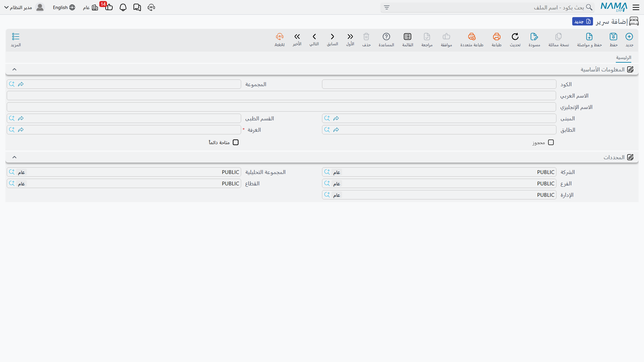This screenshot has height=362, width=644.
Task: Search icon in المجموعة field
Action: click(x=12, y=84)
